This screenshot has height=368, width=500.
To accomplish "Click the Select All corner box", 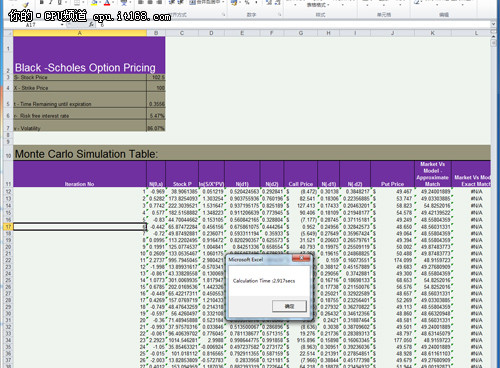I will coord(8,33).
